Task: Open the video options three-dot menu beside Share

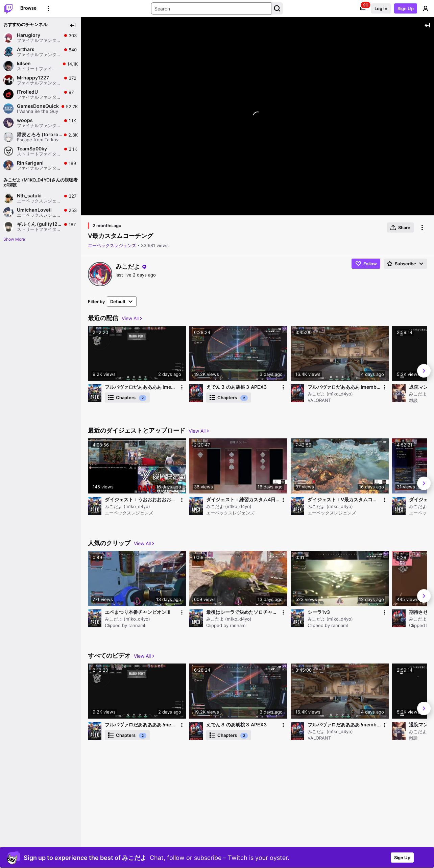Action: pyautogui.click(x=422, y=227)
